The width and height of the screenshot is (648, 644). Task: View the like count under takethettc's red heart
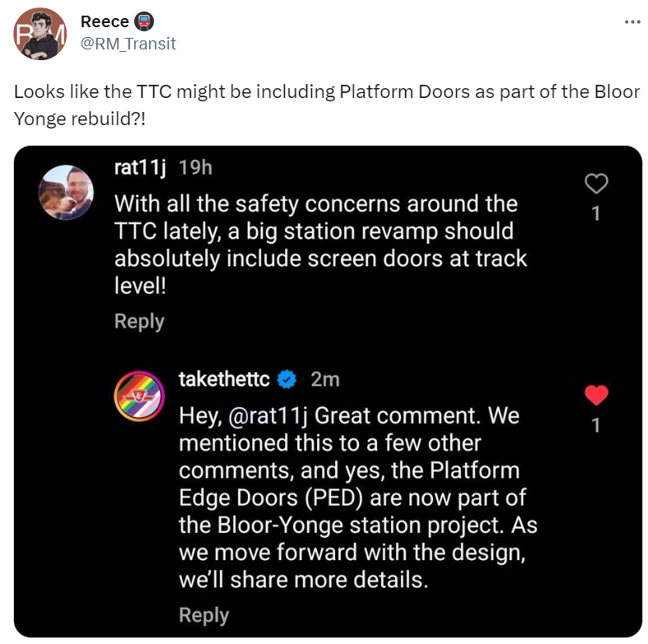tap(596, 425)
